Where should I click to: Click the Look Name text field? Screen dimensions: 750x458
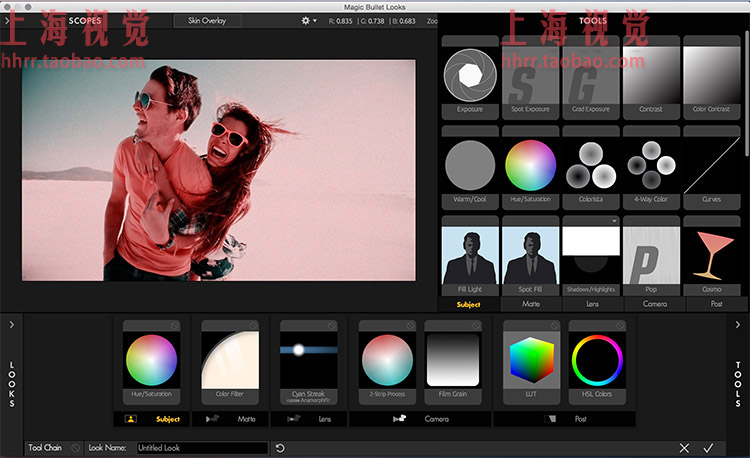click(201, 448)
